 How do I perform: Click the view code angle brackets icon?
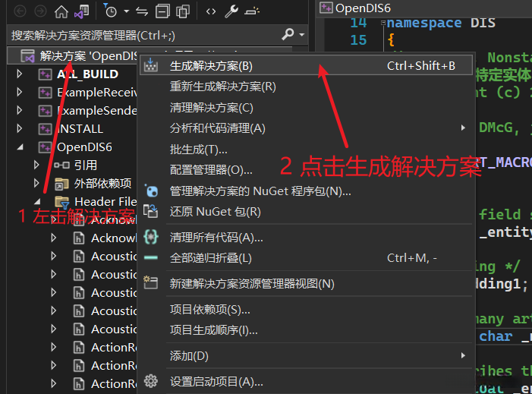tap(211, 11)
